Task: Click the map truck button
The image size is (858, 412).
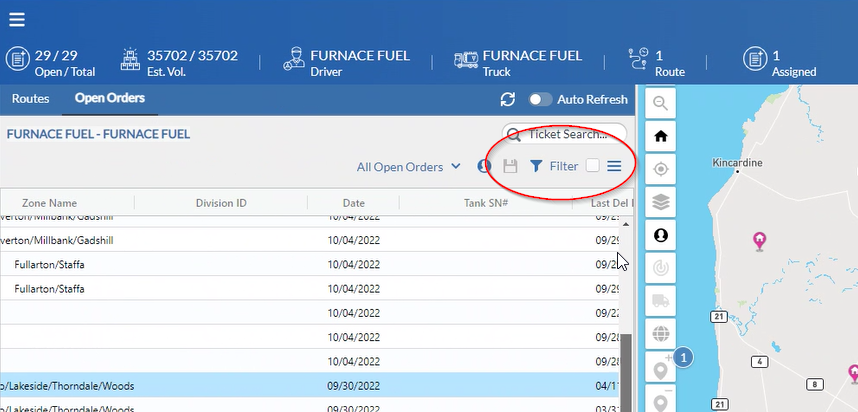Action: click(660, 300)
